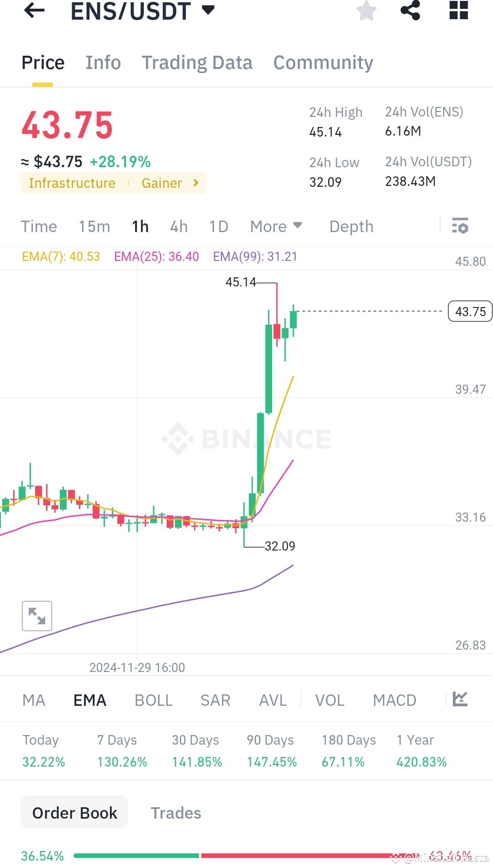Open the Gainer tag expander arrow
Viewport: 493px width, 868px height.
tap(195, 183)
